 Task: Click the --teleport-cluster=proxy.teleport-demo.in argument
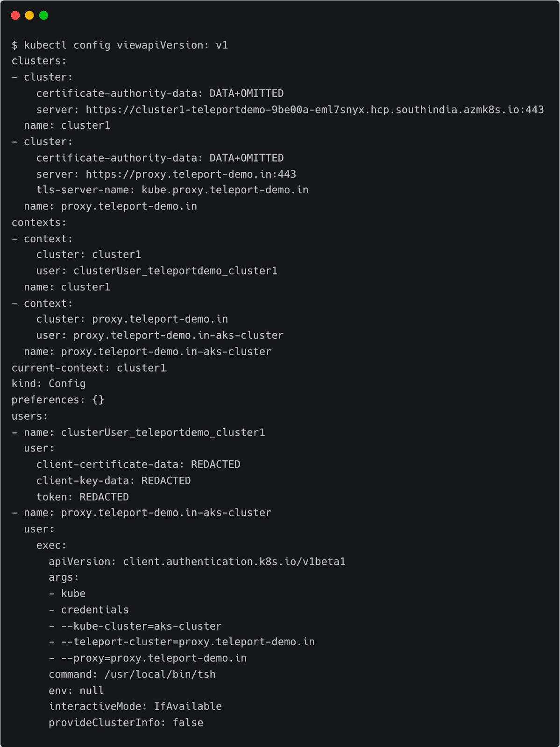pyautogui.click(x=188, y=642)
